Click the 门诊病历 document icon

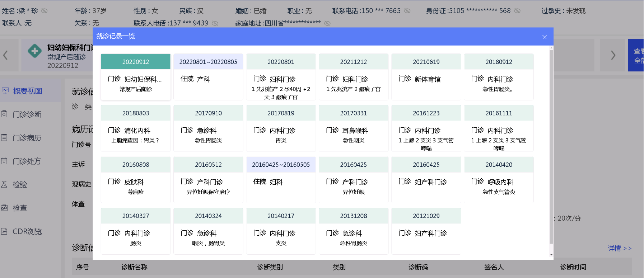4,137
